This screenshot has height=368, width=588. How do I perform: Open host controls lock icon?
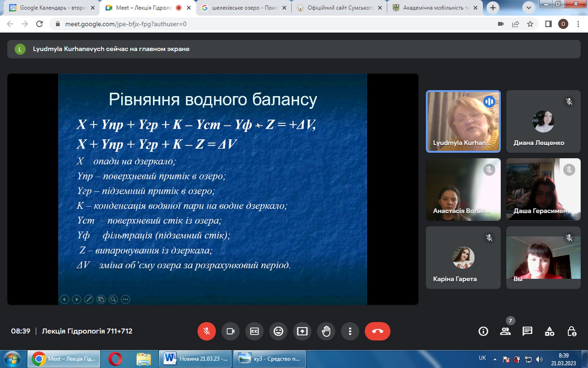(x=572, y=331)
